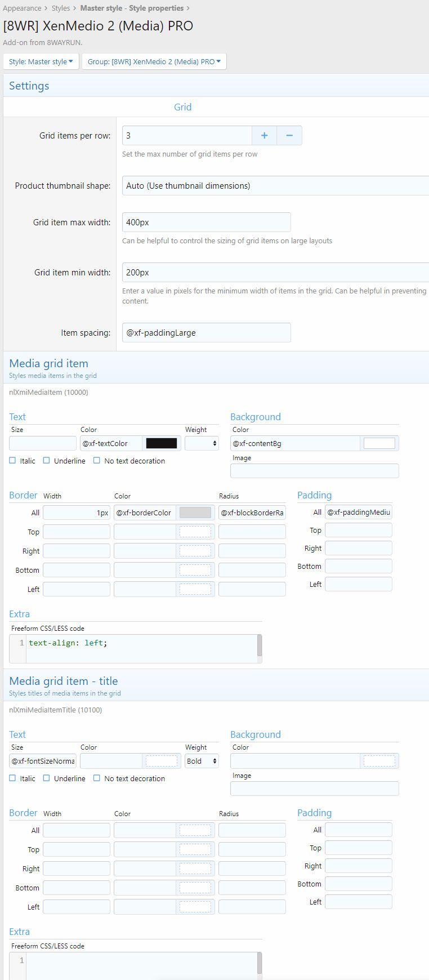429x980 pixels.
Task: Click the white background color swatch
Action: 379,443
